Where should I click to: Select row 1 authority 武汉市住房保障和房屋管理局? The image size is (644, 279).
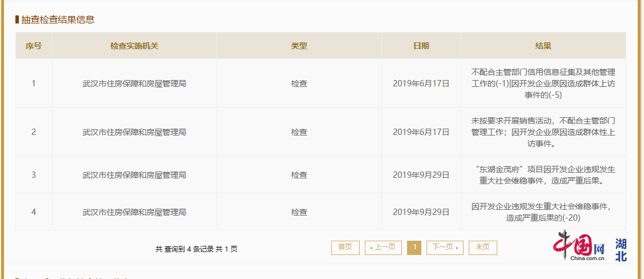(x=134, y=83)
